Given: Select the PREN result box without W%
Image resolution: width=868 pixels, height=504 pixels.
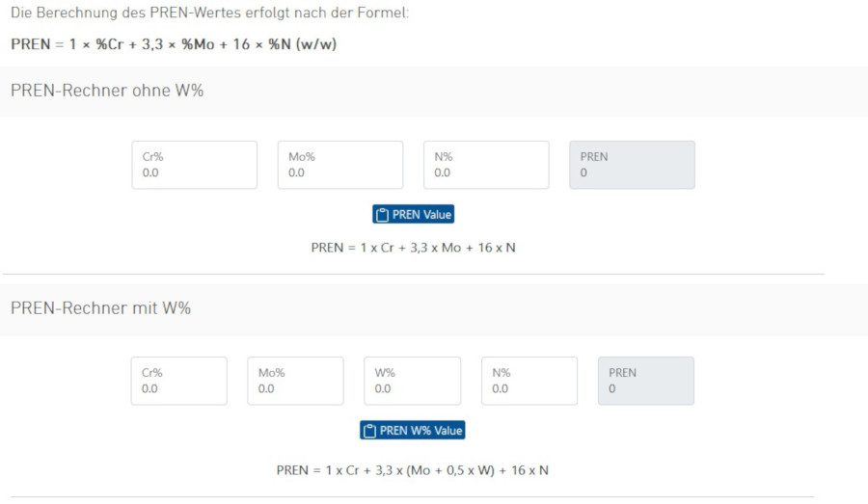Looking at the screenshot, I should tap(631, 166).
